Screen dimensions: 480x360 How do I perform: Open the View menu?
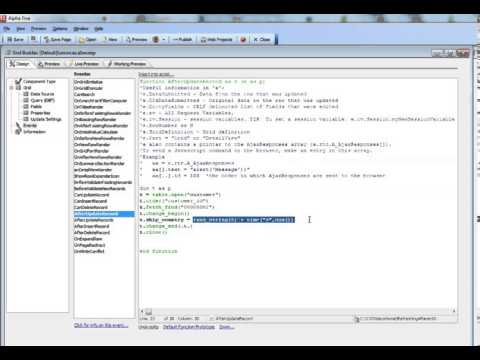click(21, 29)
